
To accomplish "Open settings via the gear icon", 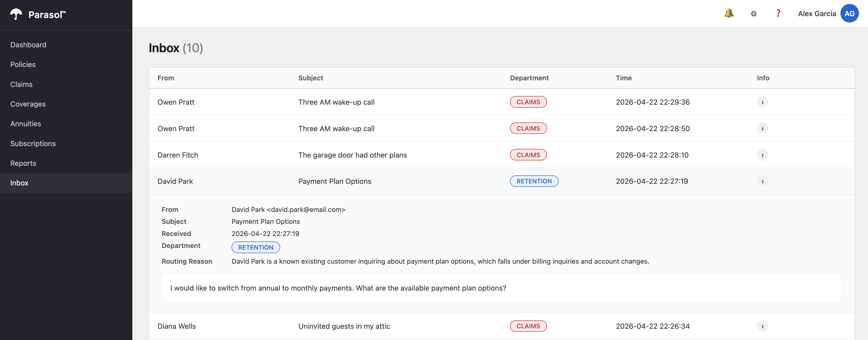I will tap(754, 14).
